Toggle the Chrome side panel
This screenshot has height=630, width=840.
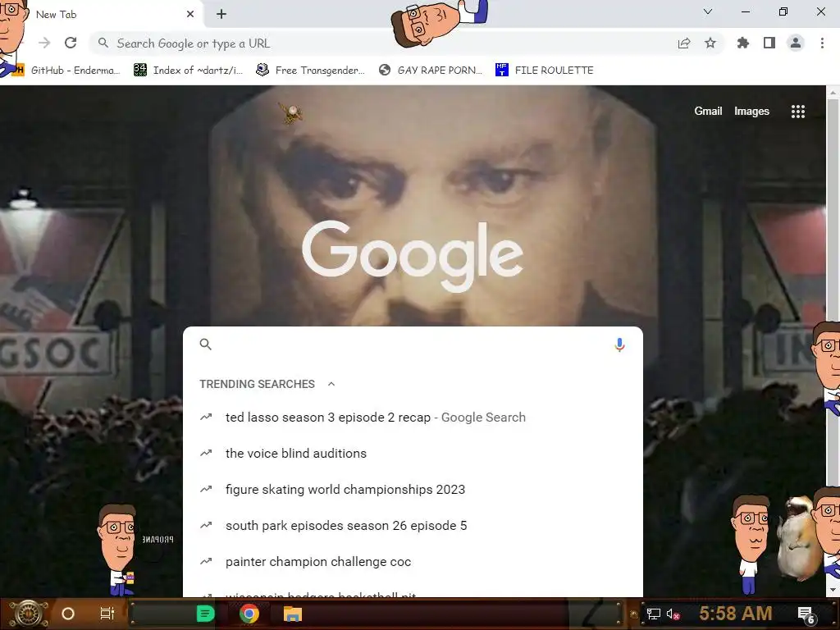(x=769, y=43)
